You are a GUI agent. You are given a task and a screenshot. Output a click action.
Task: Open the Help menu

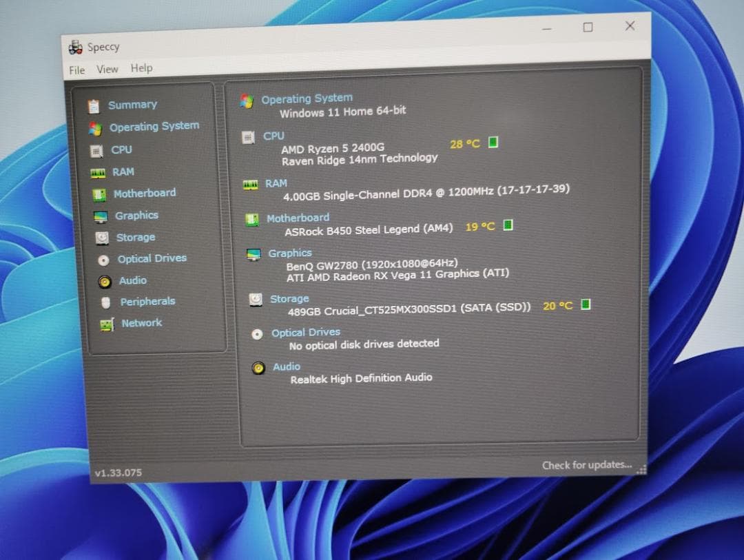pyautogui.click(x=142, y=68)
